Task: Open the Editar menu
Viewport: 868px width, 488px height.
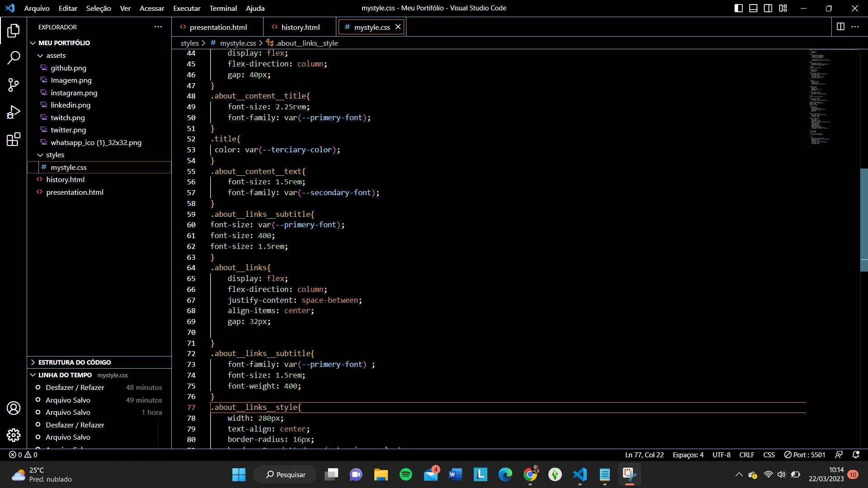Action: tap(68, 8)
